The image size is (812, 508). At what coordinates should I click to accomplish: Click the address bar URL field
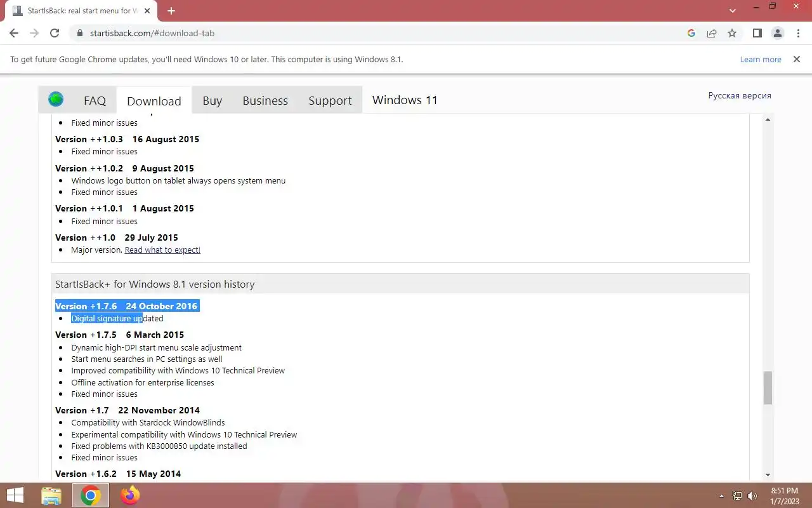(x=381, y=33)
